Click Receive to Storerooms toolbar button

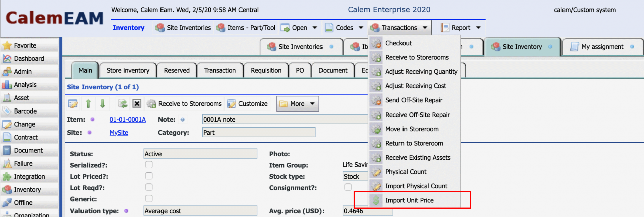pos(184,104)
